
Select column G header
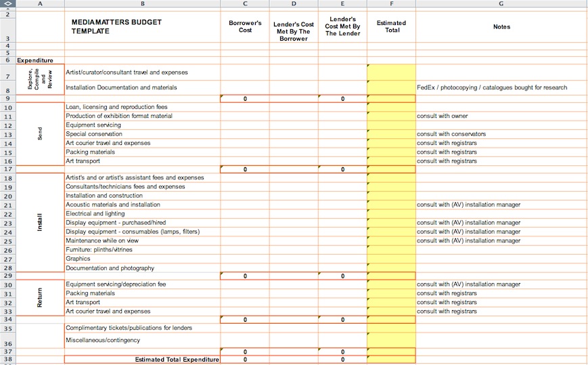[501, 3]
